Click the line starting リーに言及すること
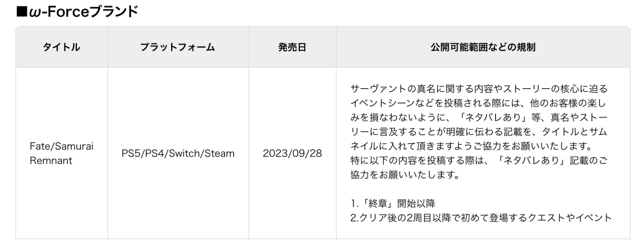 (x=479, y=132)
